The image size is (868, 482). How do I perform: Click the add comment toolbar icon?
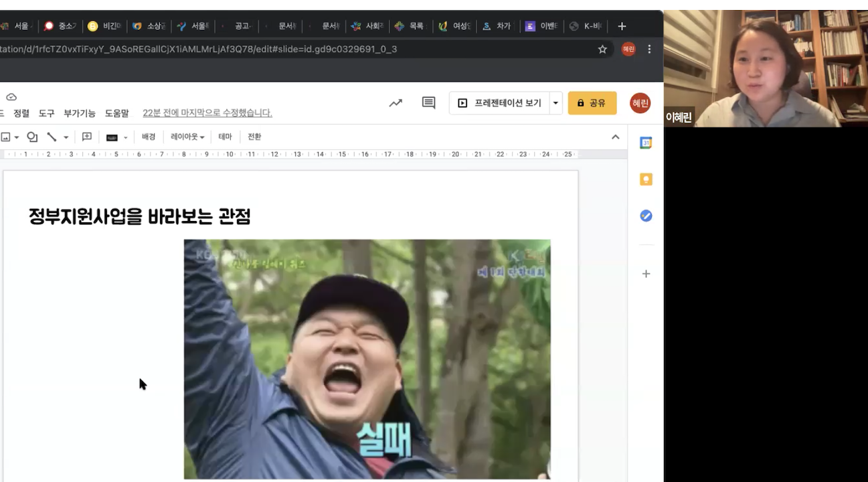(x=86, y=137)
